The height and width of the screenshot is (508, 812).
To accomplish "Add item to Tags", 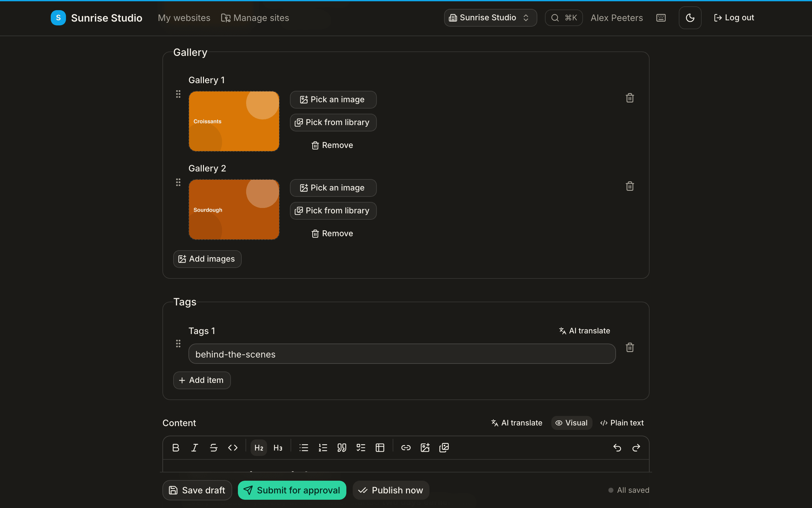I will click(x=202, y=380).
